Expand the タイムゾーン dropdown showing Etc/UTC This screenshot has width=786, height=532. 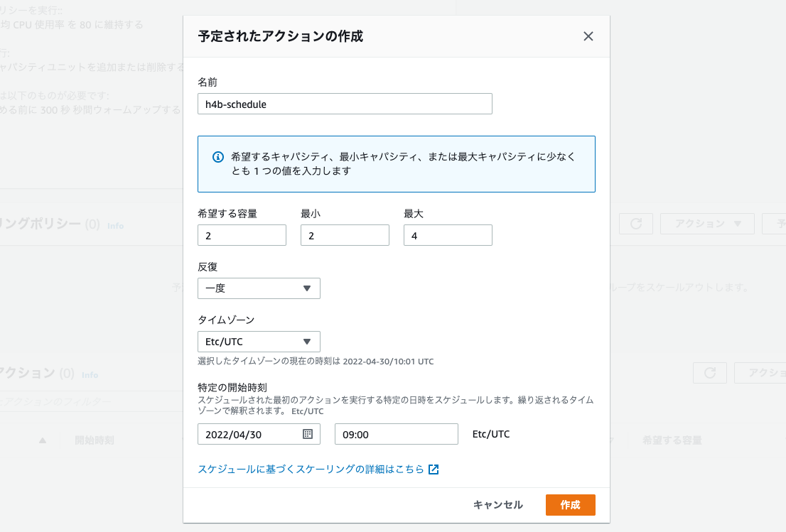click(259, 342)
